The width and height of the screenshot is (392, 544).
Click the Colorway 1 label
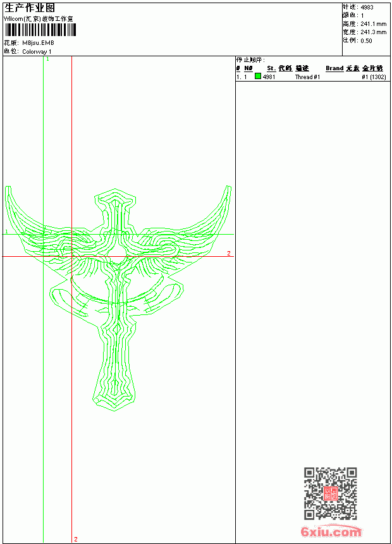[37, 52]
